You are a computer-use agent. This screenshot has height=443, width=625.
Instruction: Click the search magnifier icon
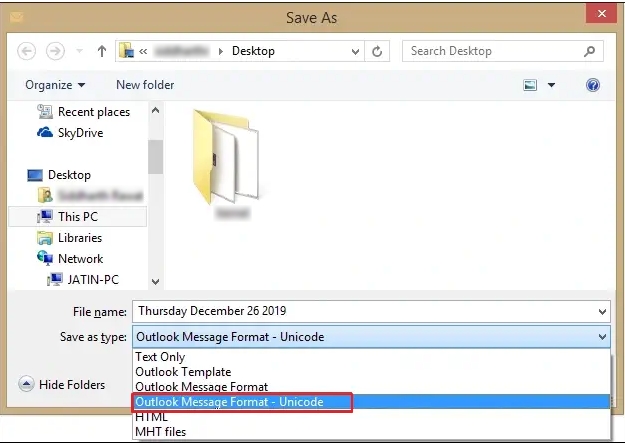pos(590,51)
